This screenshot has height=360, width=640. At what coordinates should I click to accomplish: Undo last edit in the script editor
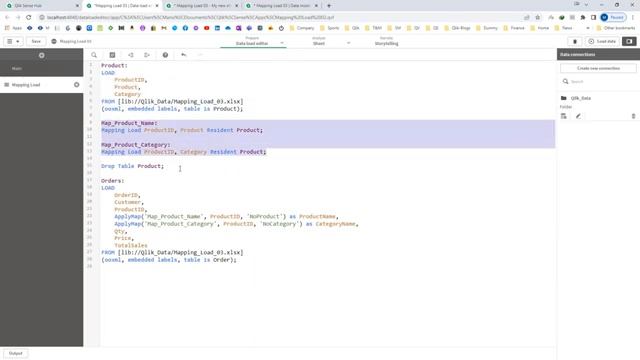pyautogui.click(x=184, y=55)
